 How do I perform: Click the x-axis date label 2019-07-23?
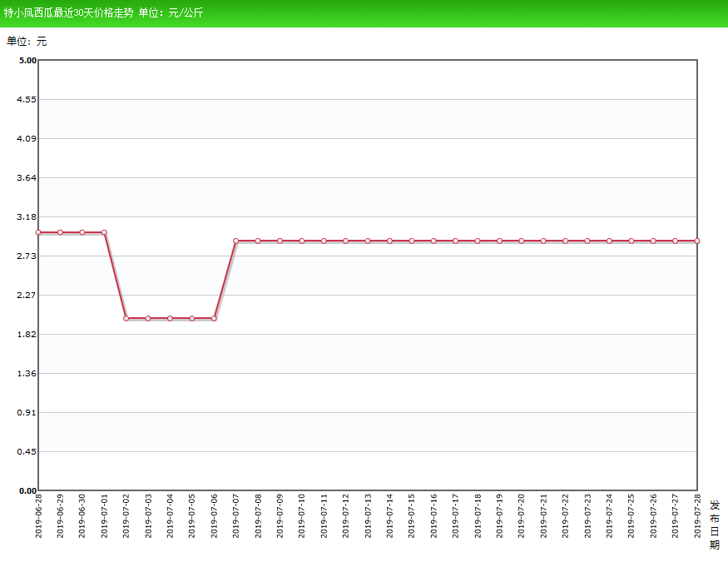[587, 516]
